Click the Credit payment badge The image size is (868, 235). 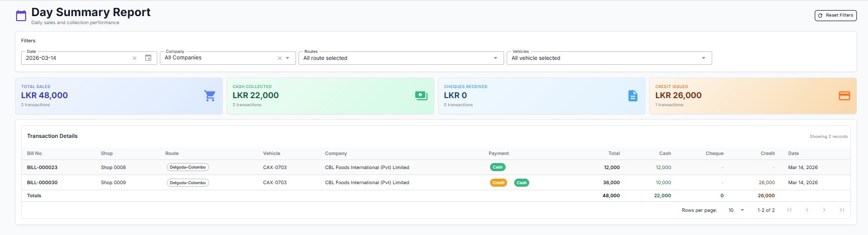(x=498, y=183)
